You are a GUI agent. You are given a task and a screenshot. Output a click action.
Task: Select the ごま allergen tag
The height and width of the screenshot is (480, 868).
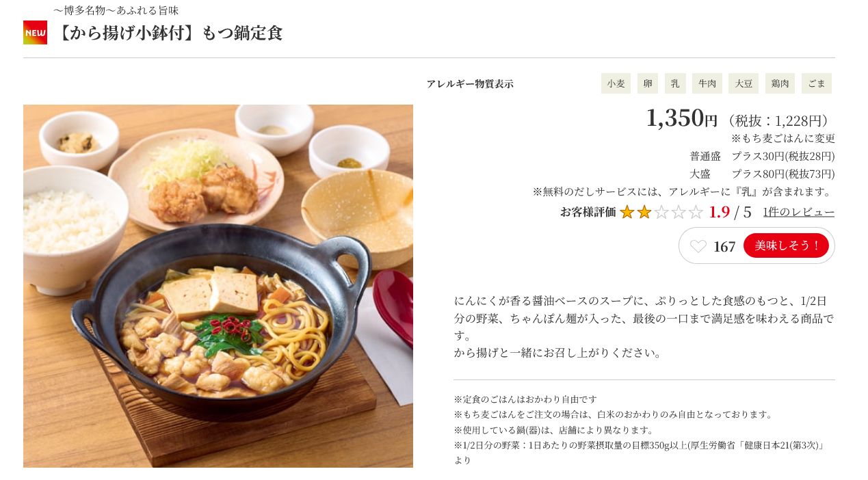coord(817,83)
